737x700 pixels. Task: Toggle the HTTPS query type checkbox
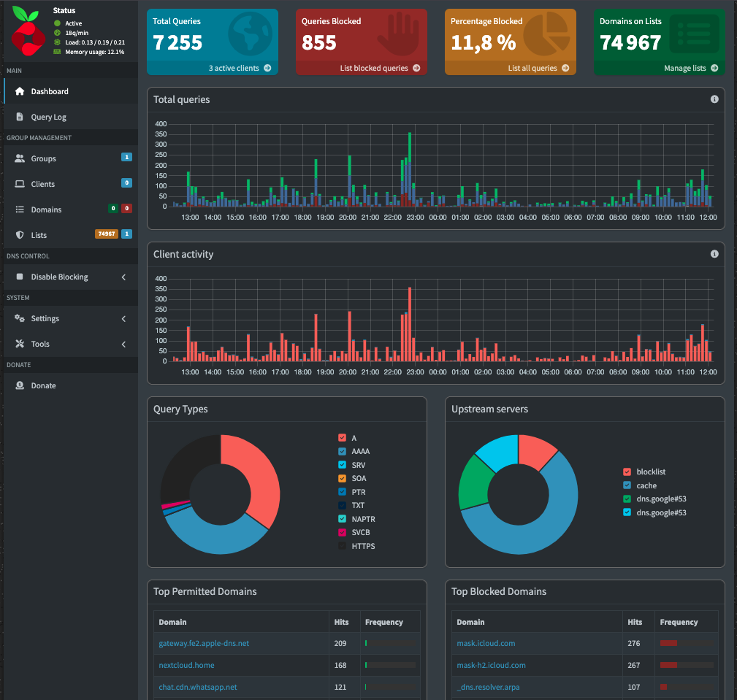coord(342,546)
